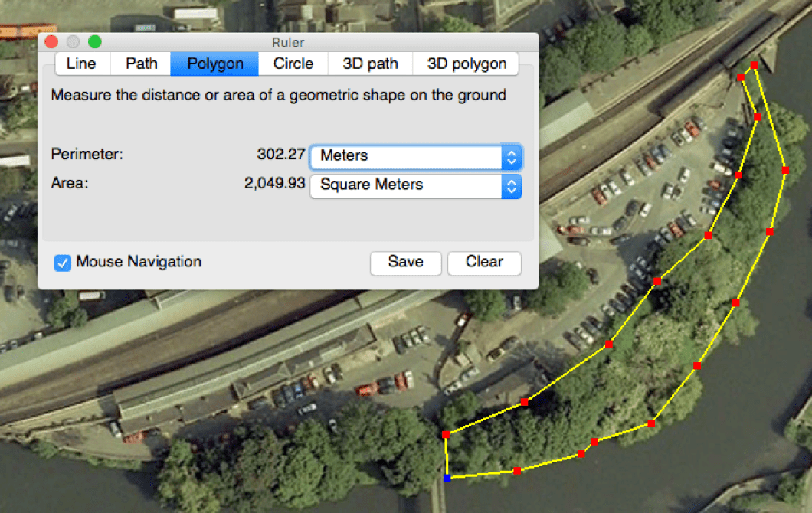
Task: Click the perimeter value 302.27
Action: pos(281,154)
